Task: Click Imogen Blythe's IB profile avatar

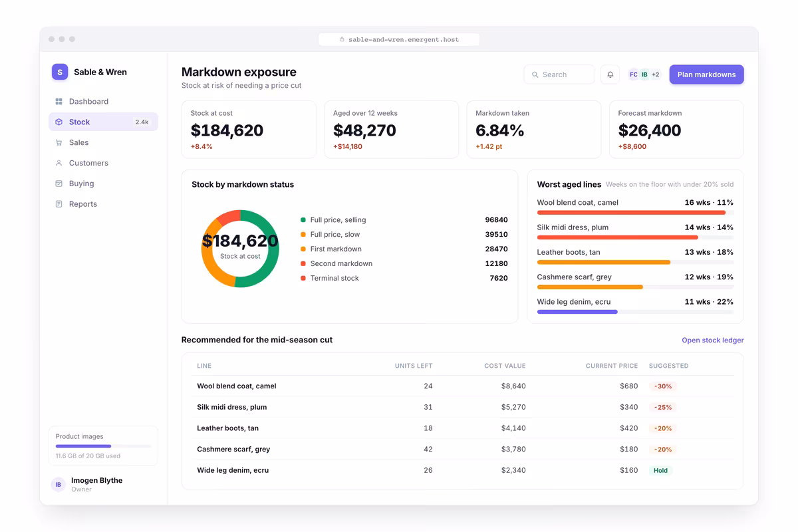Action: coord(59,485)
